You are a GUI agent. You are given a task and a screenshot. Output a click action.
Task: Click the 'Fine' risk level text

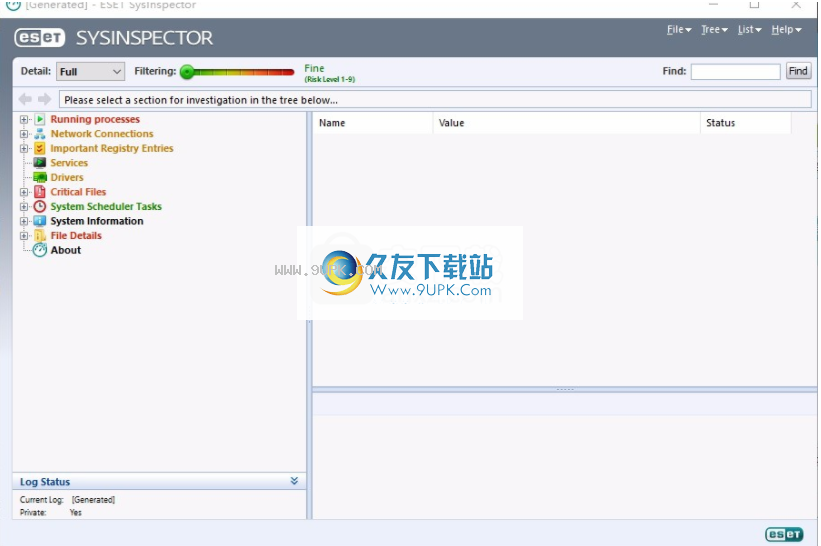(314, 69)
